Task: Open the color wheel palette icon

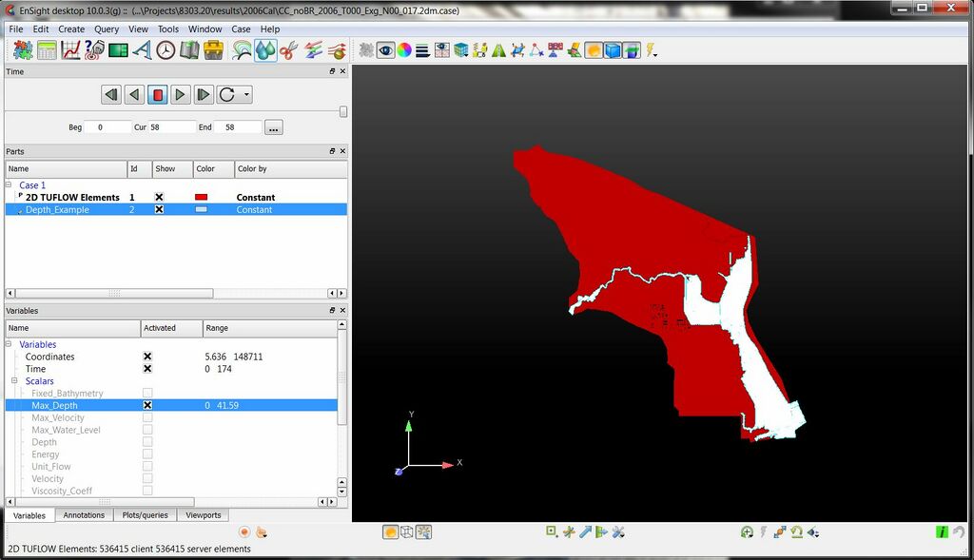Action: point(404,50)
